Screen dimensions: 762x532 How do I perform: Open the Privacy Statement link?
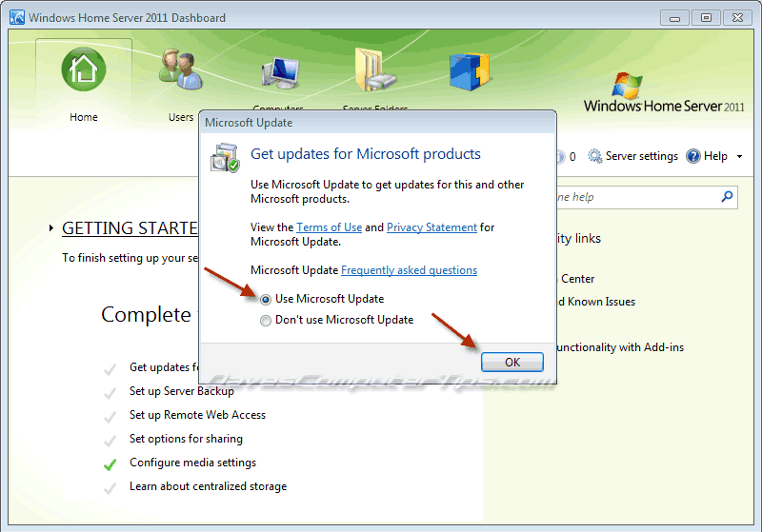pos(431,227)
